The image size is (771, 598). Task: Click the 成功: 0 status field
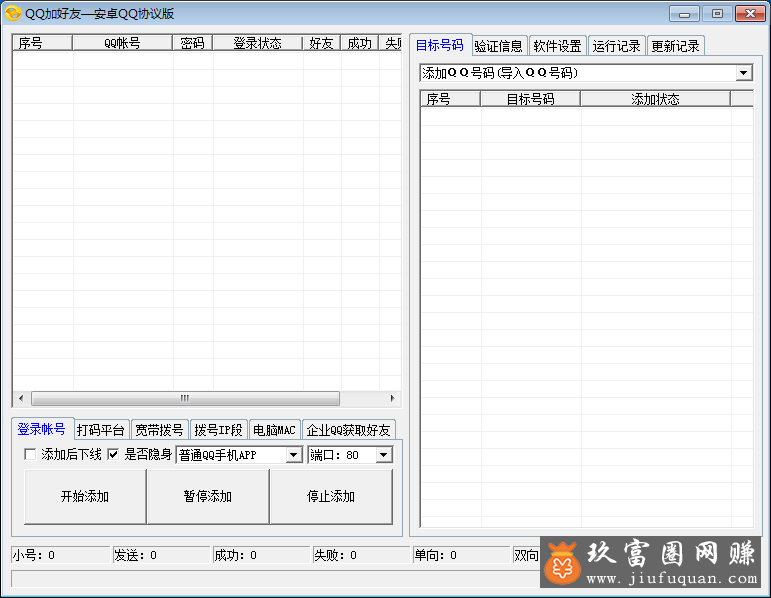click(x=261, y=555)
